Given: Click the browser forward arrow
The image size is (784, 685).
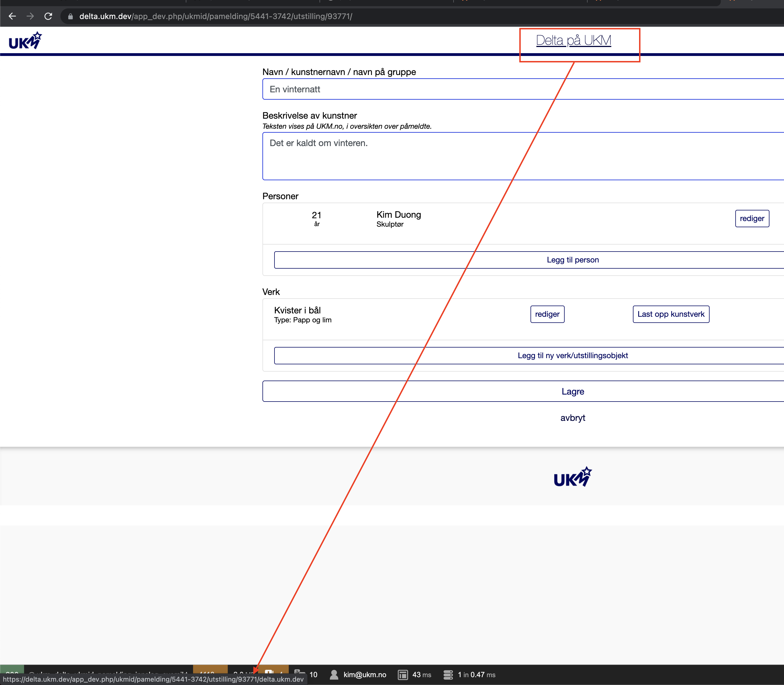Looking at the screenshot, I should point(30,16).
